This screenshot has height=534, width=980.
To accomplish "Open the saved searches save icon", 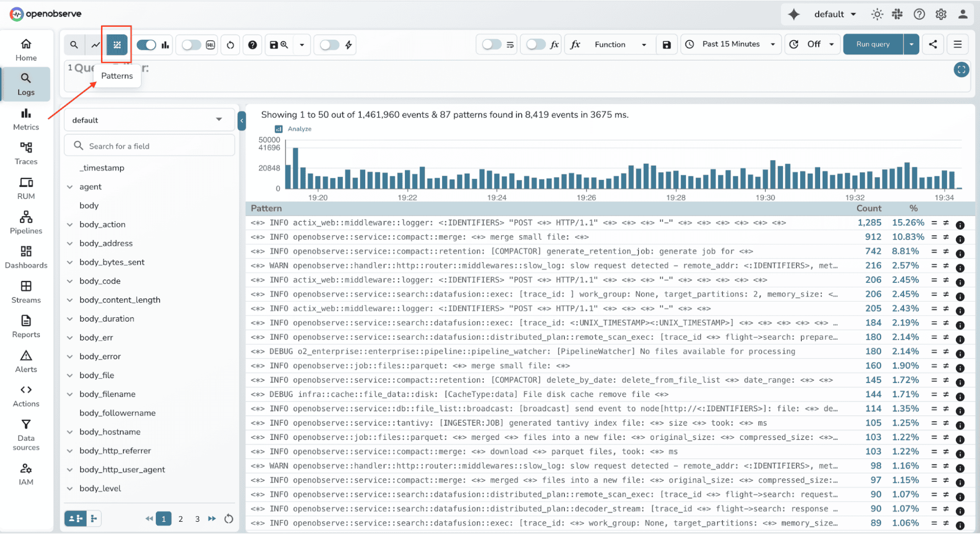I will [x=275, y=45].
